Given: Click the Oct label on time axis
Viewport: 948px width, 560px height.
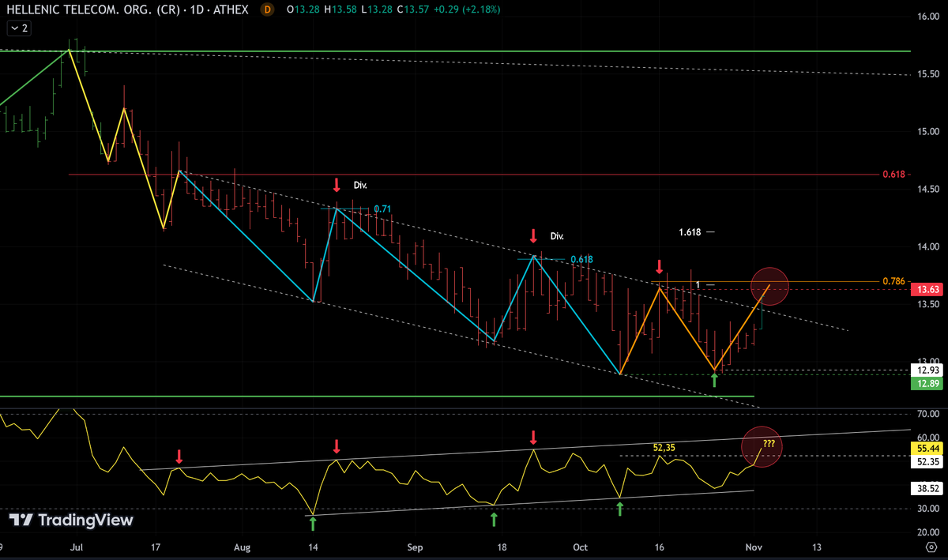Looking at the screenshot, I should click(x=581, y=547).
